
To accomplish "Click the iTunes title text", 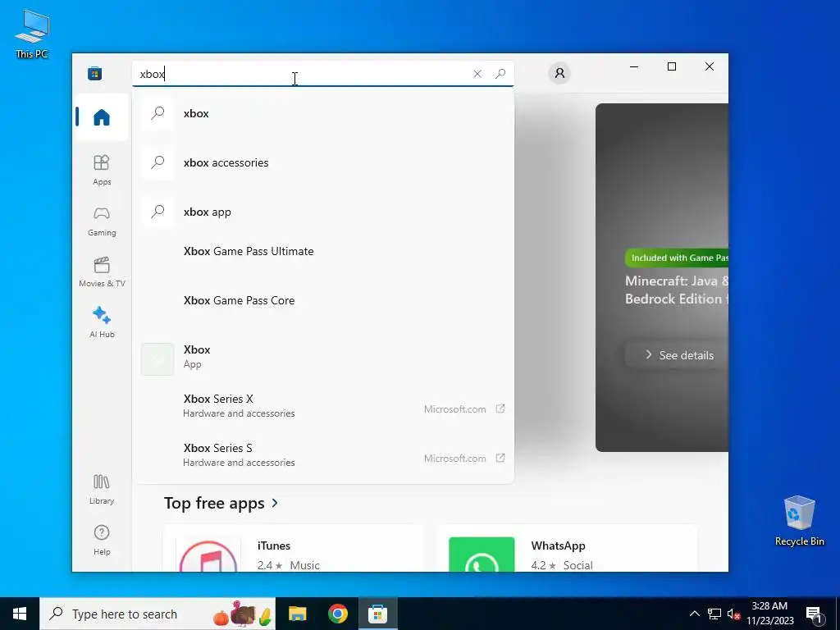I will 274,546.
